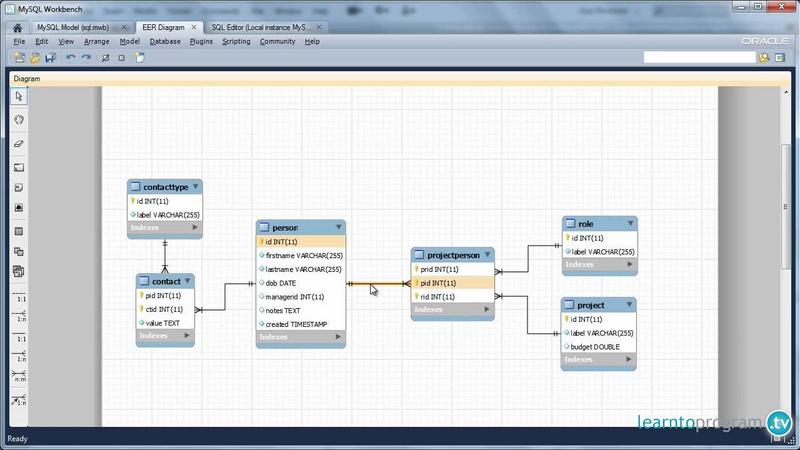
Task: Select the hand pan tool
Action: [x=19, y=120]
